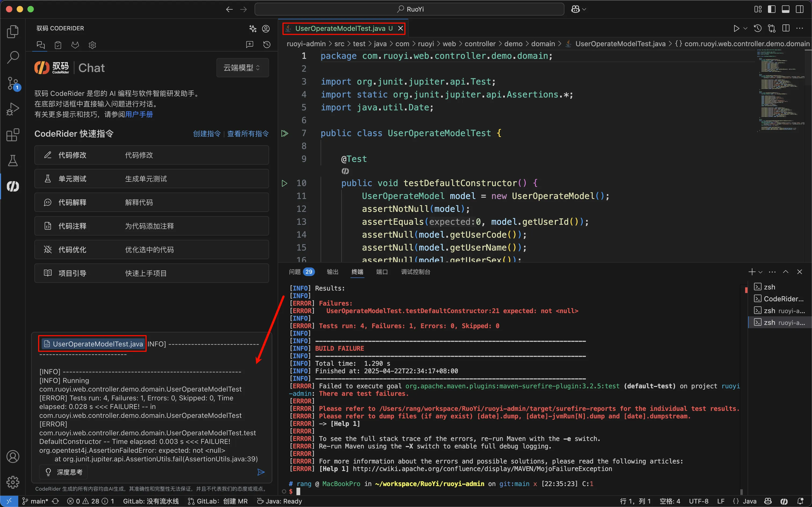Toggle the 深度思考 deep thinking option
The image size is (812, 507).
point(64,472)
